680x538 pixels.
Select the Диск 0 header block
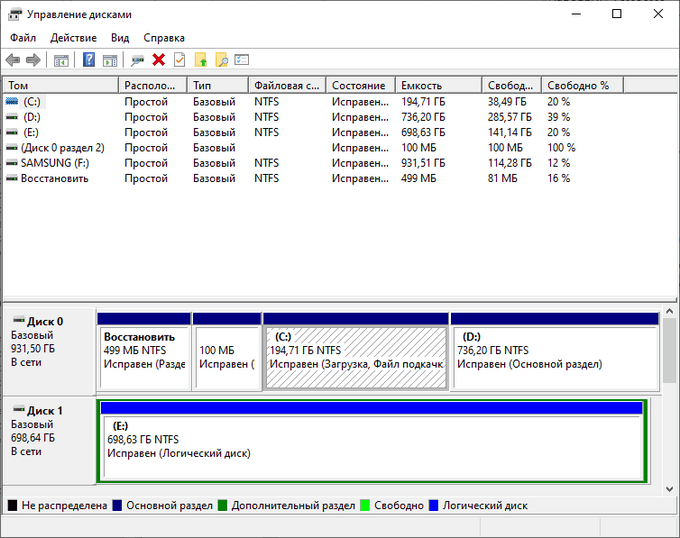(49, 350)
